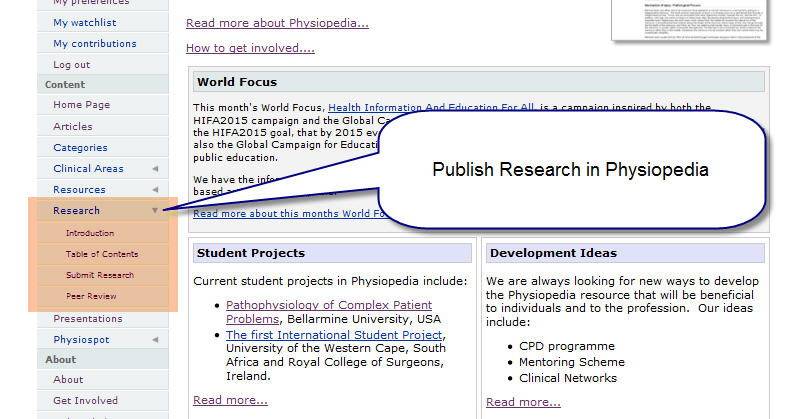Click Log out in sidebar

pos(72,64)
